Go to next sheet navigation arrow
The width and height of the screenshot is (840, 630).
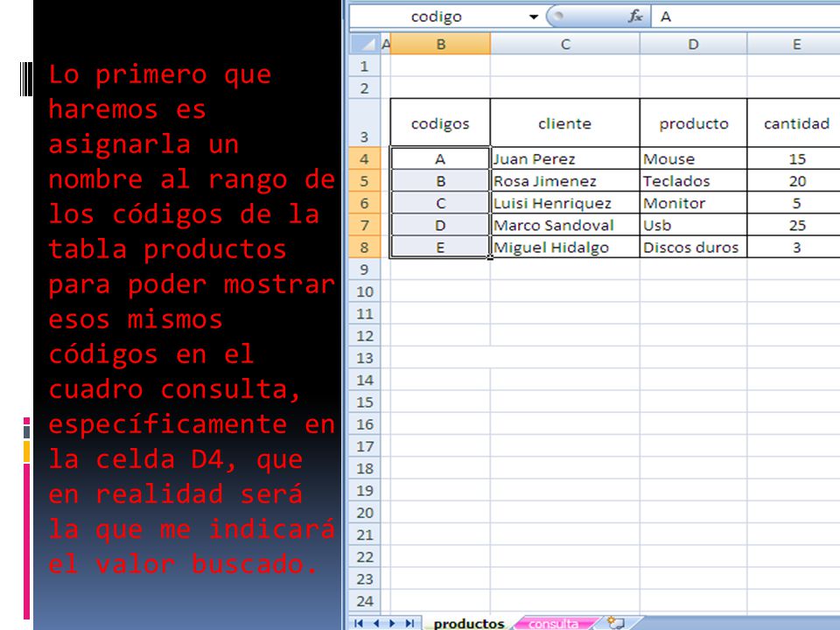(393, 623)
